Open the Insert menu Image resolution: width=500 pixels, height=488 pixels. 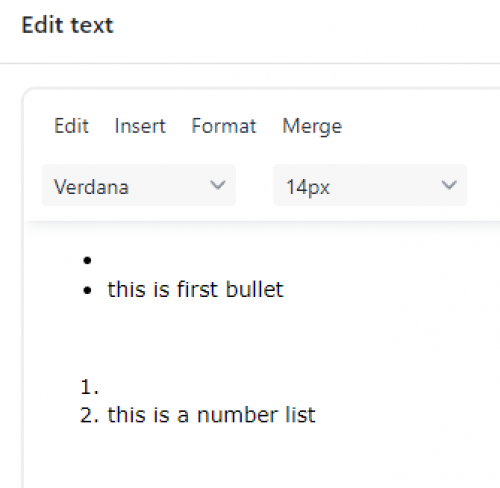point(140,126)
